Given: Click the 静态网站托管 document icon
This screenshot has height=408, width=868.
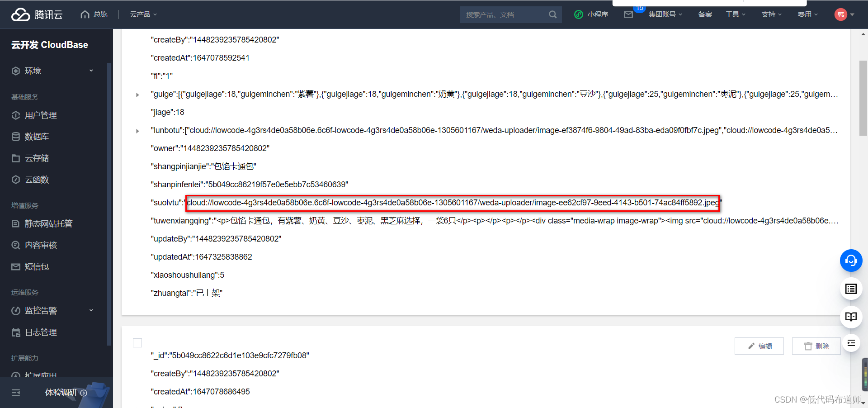Looking at the screenshot, I should click(16, 223).
